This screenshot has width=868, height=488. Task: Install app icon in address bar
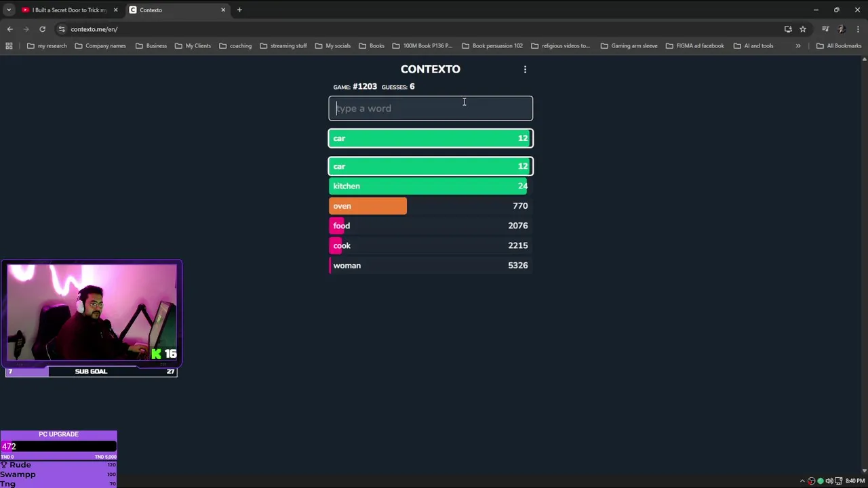(788, 29)
